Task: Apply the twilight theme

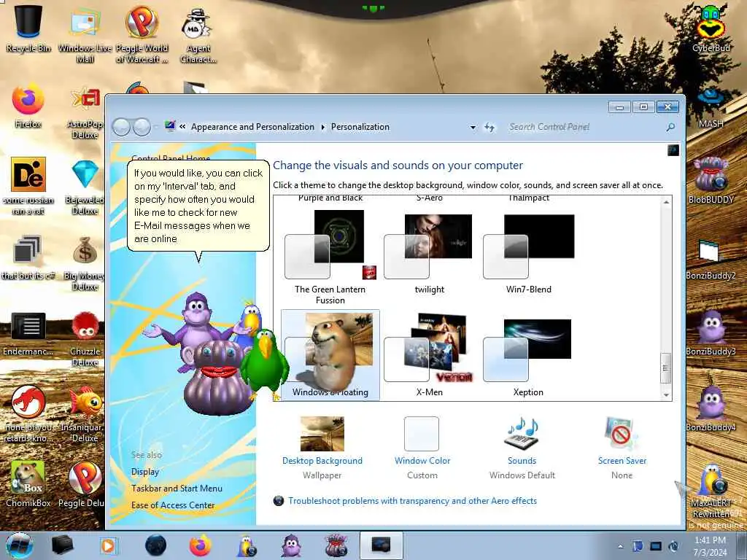Action: (x=429, y=253)
